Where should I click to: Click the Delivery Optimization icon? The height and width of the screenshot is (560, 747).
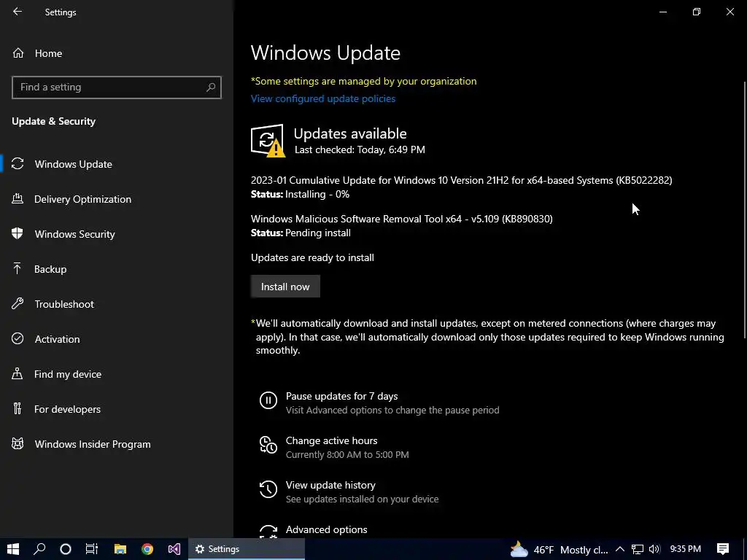(x=18, y=198)
